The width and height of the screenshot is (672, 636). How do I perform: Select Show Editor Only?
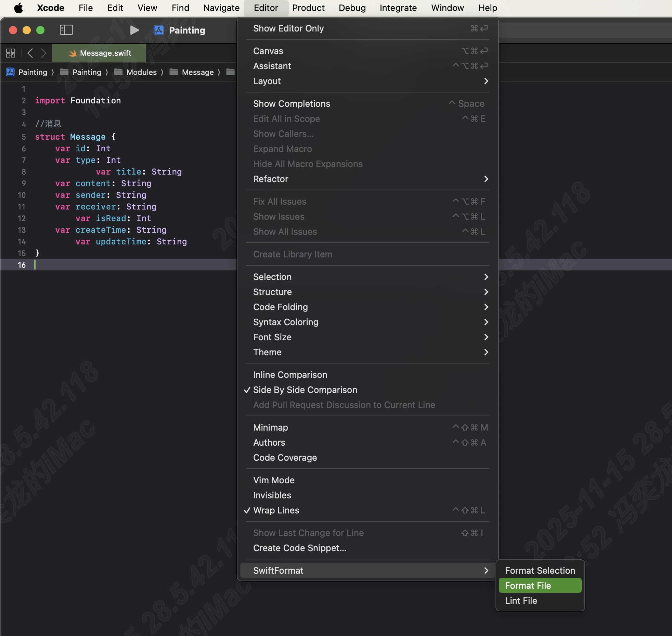pyautogui.click(x=288, y=28)
